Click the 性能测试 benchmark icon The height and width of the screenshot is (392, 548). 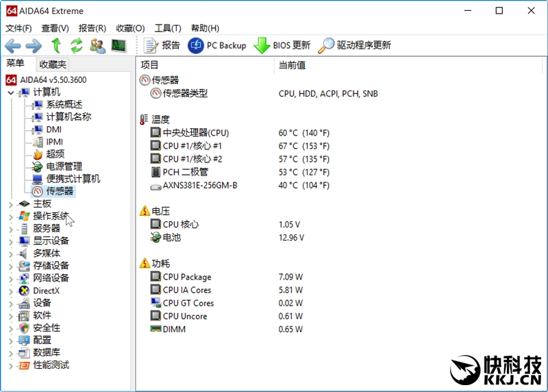pyautogui.click(x=24, y=365)
